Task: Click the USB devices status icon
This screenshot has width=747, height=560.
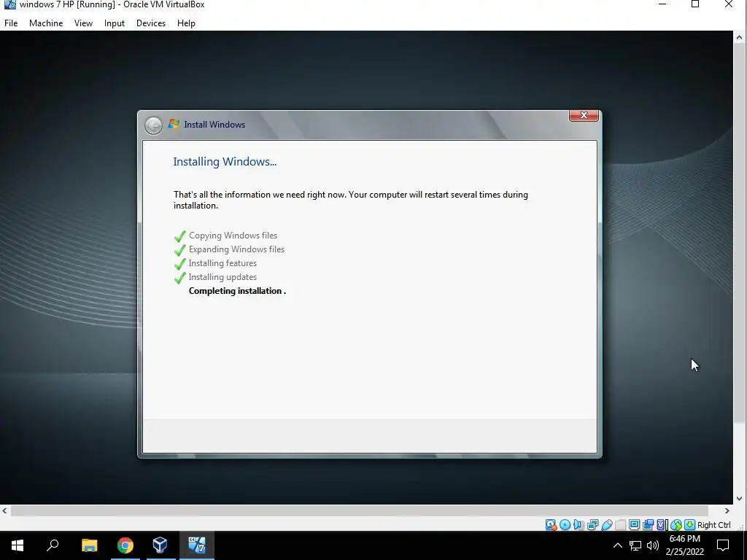Action: click(x=606, y=525)
